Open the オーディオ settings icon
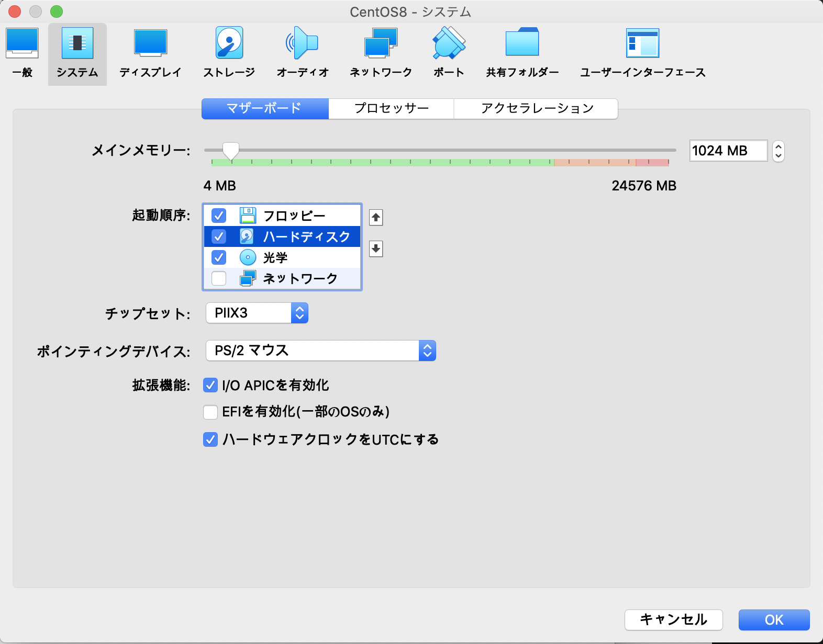The width and height of the screenshot is (823, 644). [303, 53]
